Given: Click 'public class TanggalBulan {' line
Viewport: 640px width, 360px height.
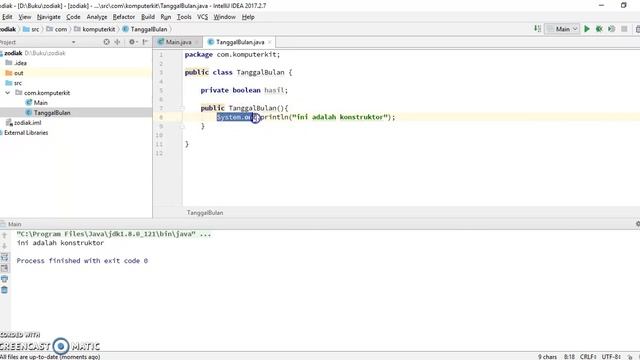Looking at the screenshot, I should (x=238, y=72).
